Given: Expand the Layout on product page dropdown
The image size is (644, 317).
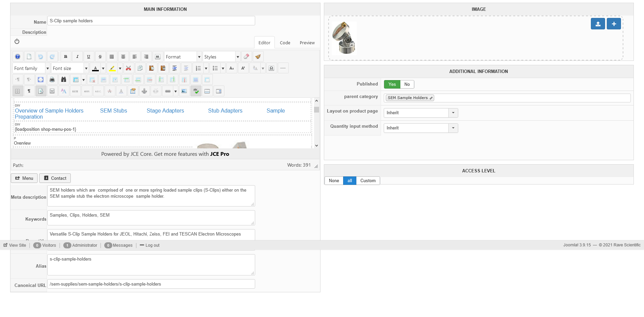Looking at the screenshot, I should click(x=421, y=113).
